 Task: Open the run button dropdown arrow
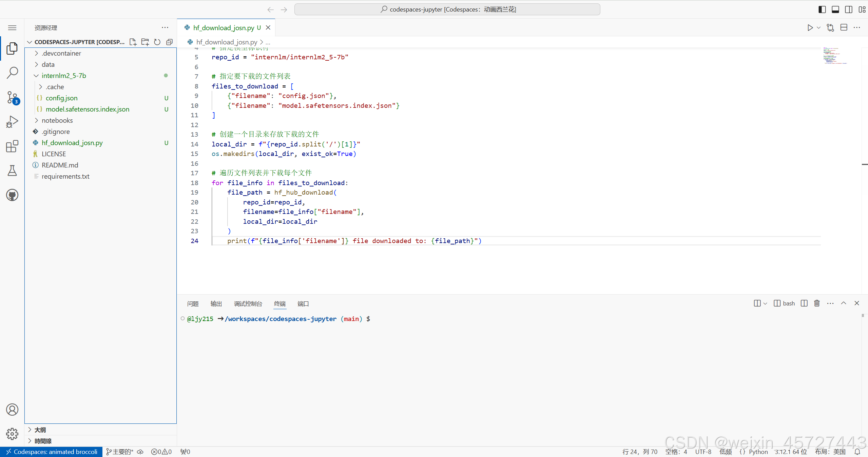tap(818, 28)
